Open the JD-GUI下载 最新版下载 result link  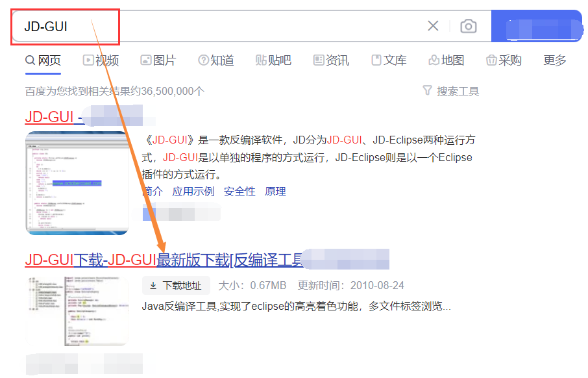(x=164, y=260)
